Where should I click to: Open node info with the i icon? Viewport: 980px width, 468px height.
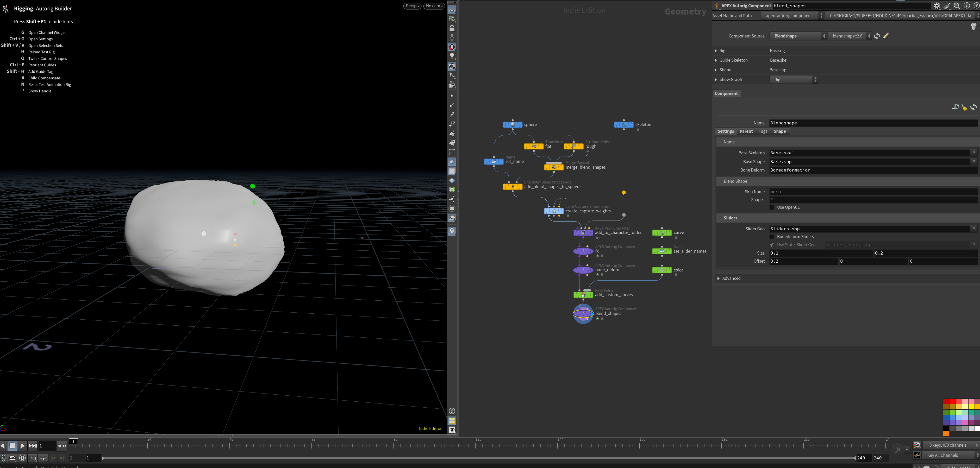point(967,6)
